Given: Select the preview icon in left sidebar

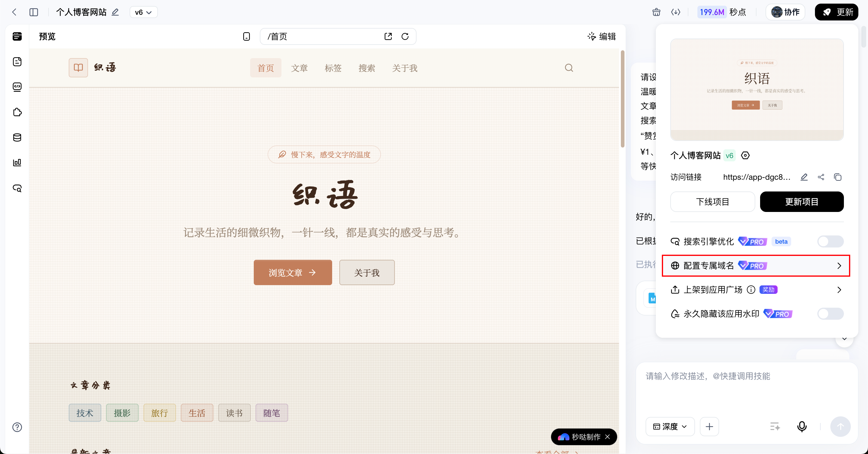Looking at the screenshot, I should [17, 36].
